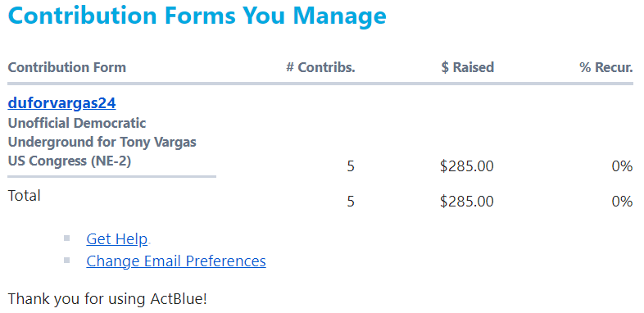Open the duforvargas24 contribution form link
This screenshot has width=644, height=313.
(x=61, y=103)
